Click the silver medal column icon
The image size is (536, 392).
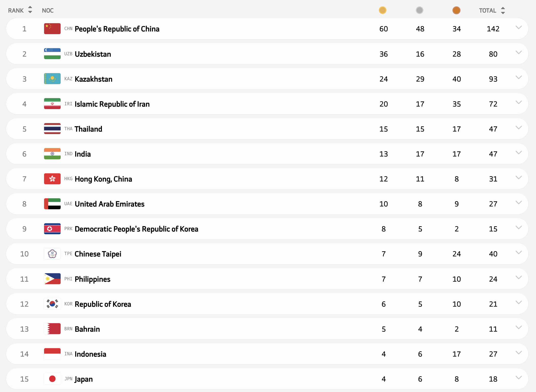click(419, 10)
